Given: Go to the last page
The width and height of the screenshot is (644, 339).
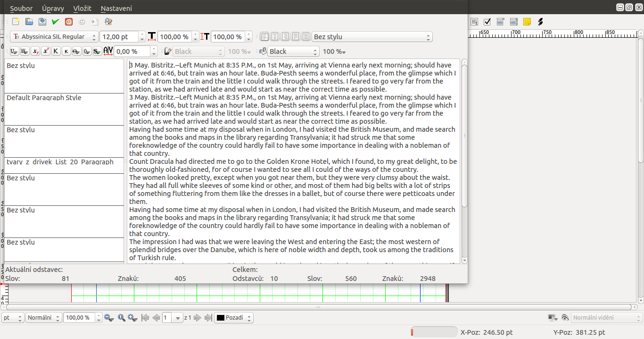Looking at the screenshot, I should coord(208,318).
